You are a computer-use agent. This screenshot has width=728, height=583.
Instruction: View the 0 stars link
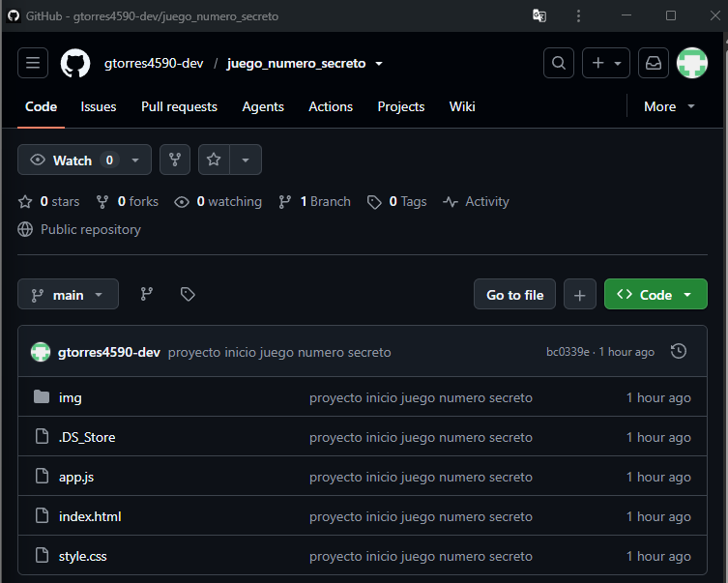(x=48, y=201)
